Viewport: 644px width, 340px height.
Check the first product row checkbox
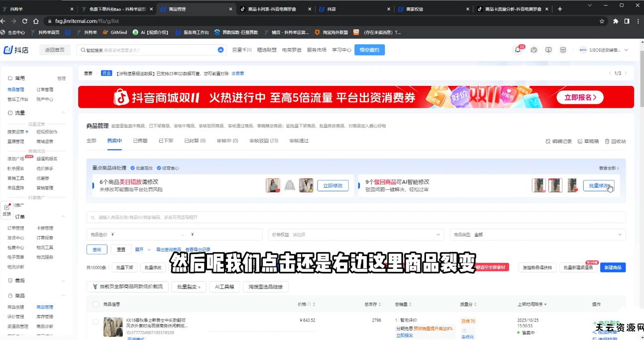click(96, 322)
